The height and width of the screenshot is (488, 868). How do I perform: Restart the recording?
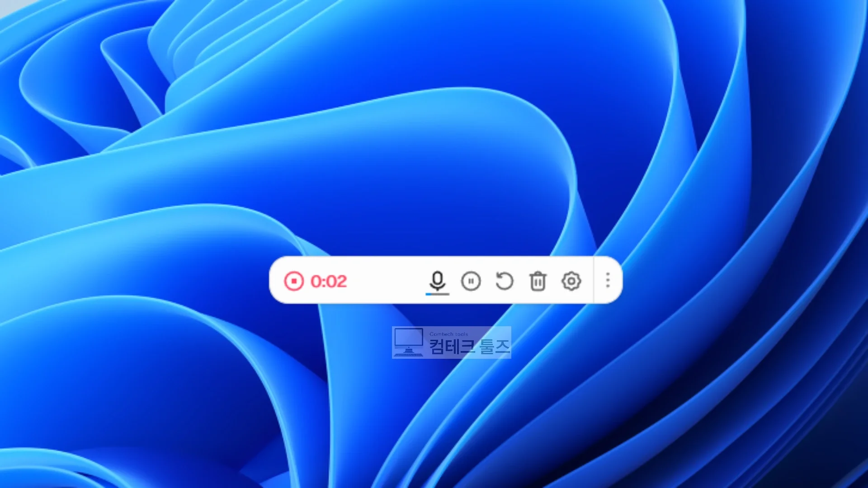tap(504, 281)
